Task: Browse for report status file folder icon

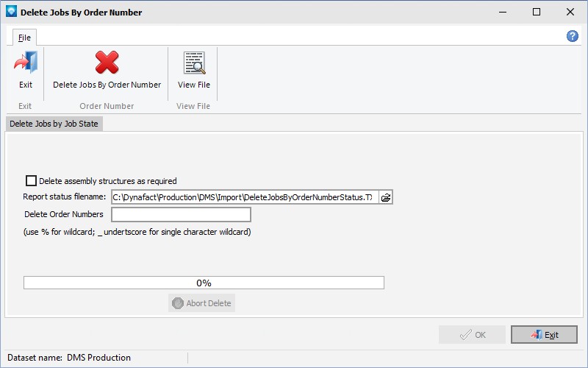Action: [x=386, y=197]
